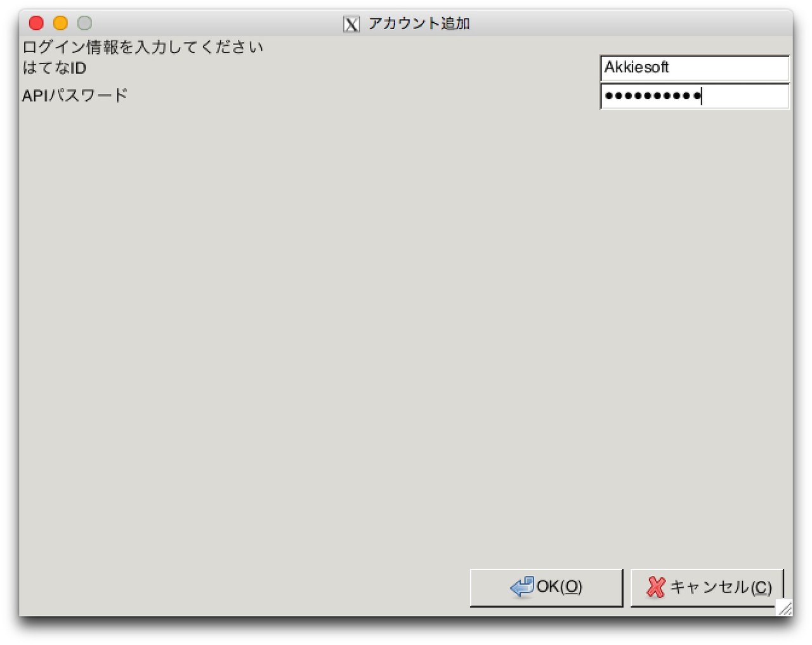Screen dimensions: 812x645
Task: Click the Akkiesoft text in the ID field
Action: 636,67
